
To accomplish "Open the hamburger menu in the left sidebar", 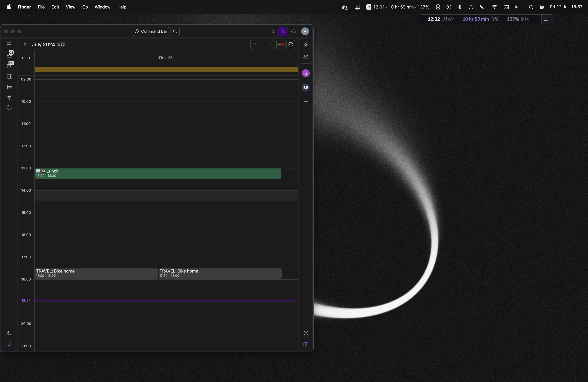I will point(9,44).
